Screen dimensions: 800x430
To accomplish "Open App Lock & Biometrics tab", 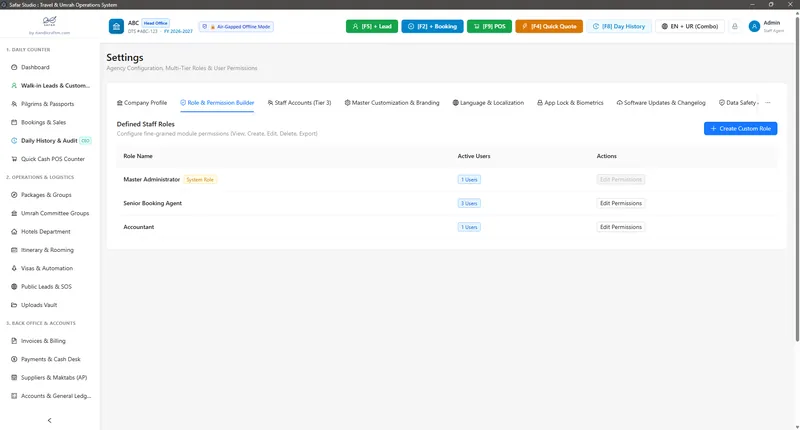I will click(570, 103).
